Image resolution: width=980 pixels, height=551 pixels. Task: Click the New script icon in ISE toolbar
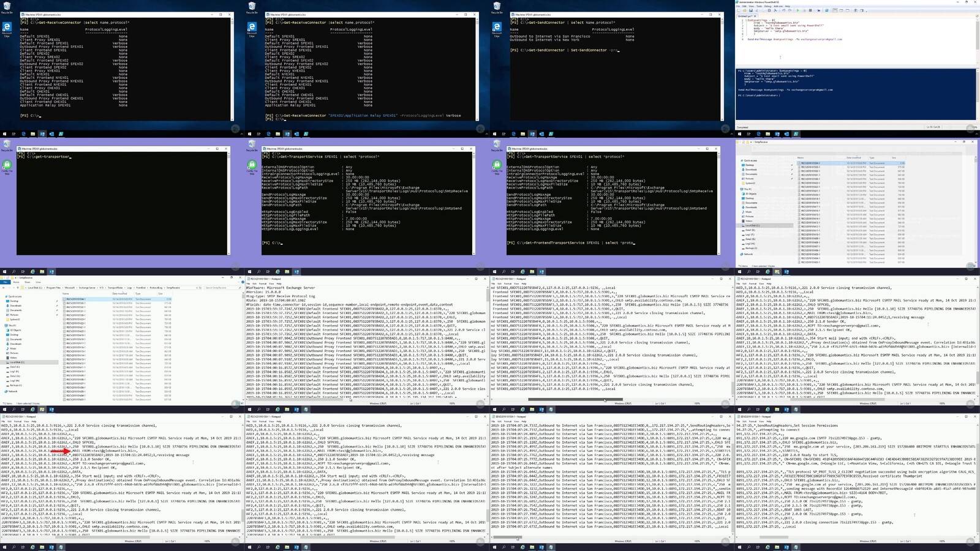(x=740, y=10)
